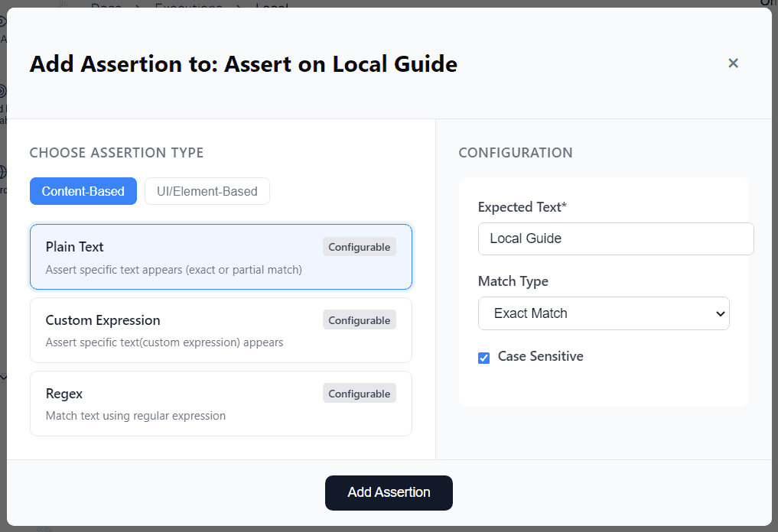The height and width of the screenshot is (532, 778).
Task: Collapse the chevron at the left sidebar bottom
Action: 5,377
